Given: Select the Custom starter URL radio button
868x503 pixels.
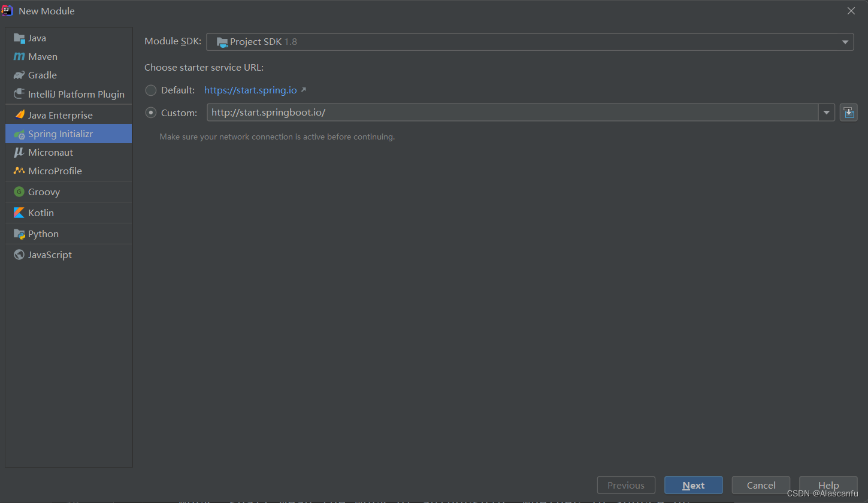Looking at the screenshot, I should point(151,113).
